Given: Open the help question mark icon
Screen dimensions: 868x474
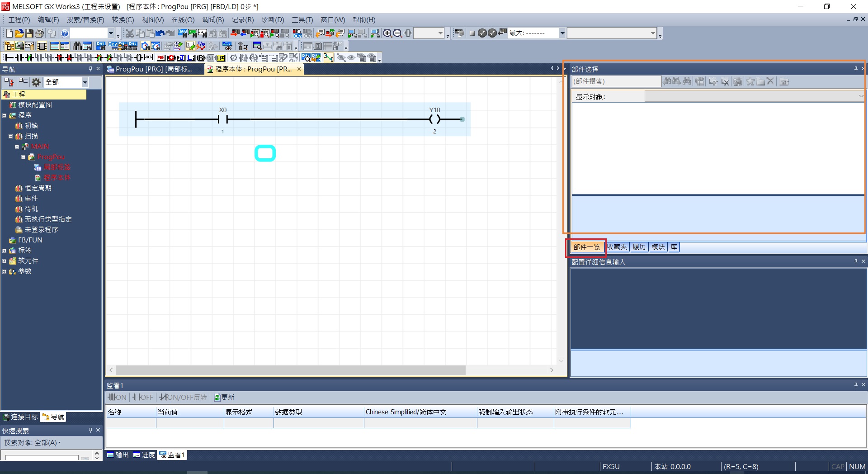Looking at the screenshot, I should point(65,33).
